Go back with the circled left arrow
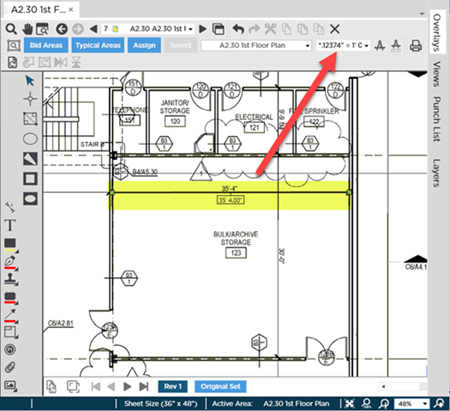 (x=62, y=29)
